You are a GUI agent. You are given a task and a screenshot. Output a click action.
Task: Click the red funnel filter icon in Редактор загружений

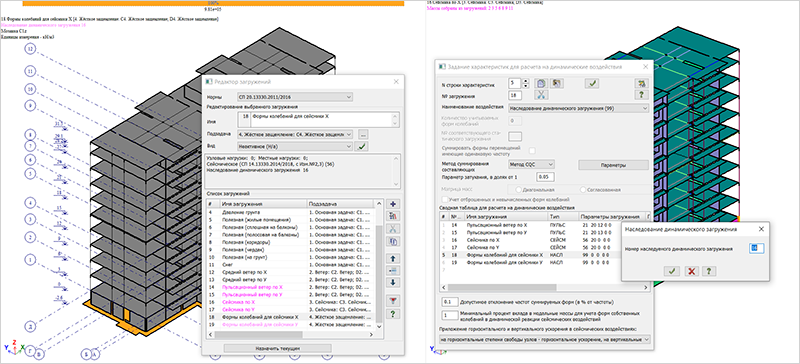coord(393,301)
